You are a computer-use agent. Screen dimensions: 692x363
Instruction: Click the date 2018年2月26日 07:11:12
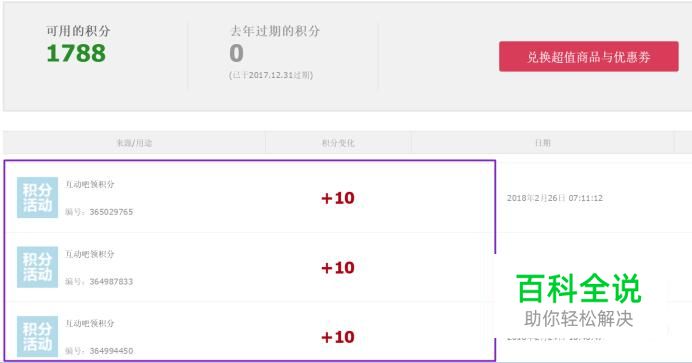point(555,198)
